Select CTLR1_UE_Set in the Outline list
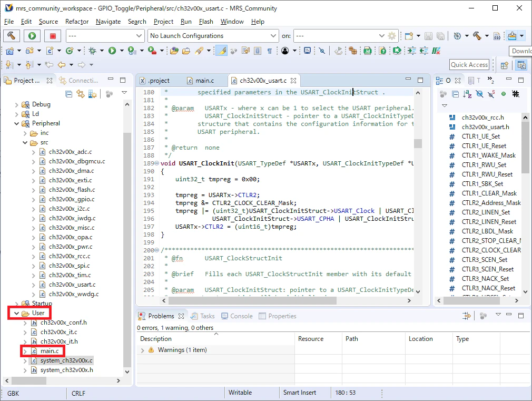 (480, 136)
